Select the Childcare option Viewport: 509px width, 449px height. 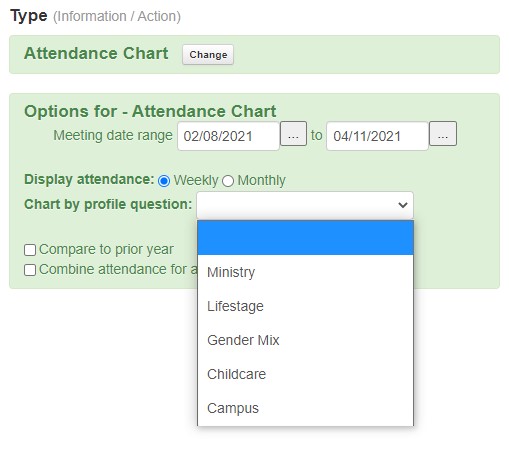click(305, 374)
